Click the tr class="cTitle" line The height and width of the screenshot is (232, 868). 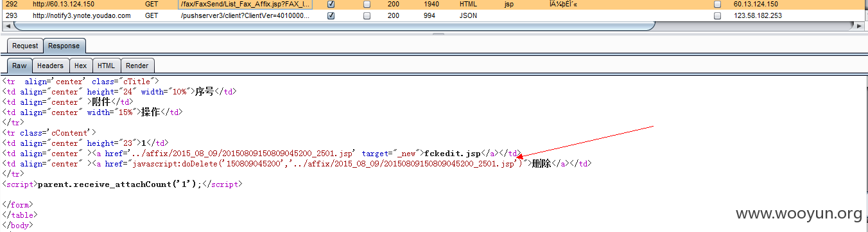tap(80, 82)
